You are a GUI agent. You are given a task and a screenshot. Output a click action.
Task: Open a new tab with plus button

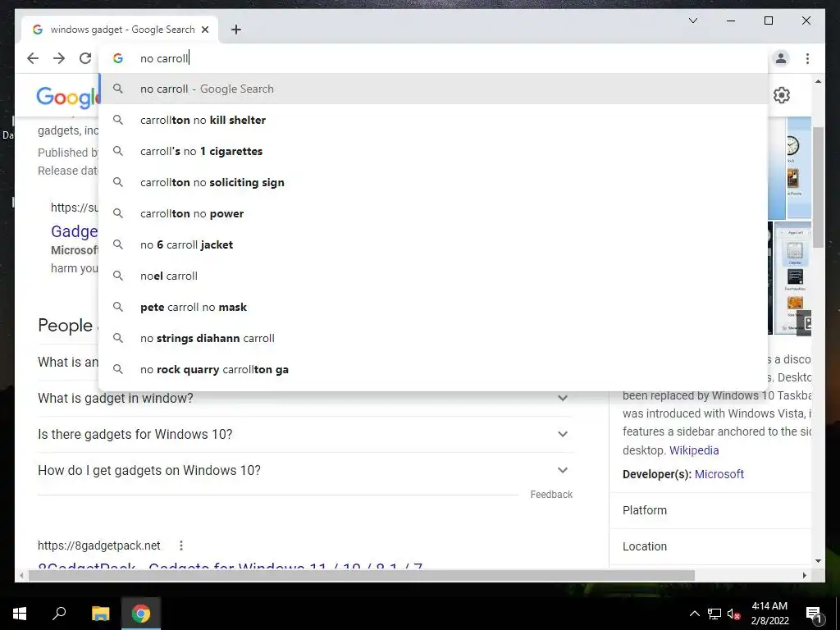pos(236,30)
